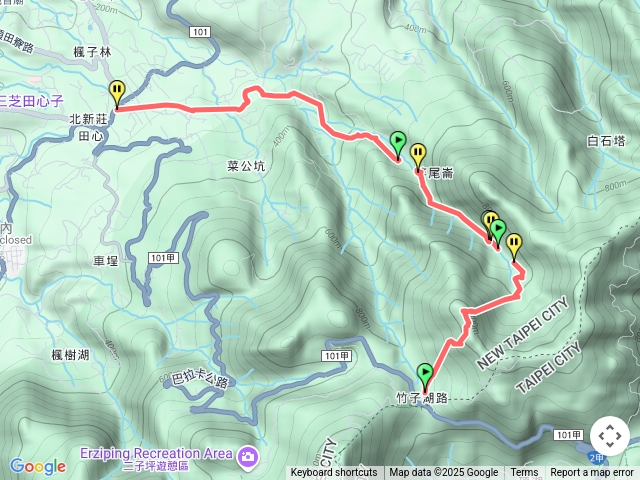The height and width of the screenshot is (480, 640).
Task: Click the yellow pause marker at 北新莊
Action: pos(117,93)
